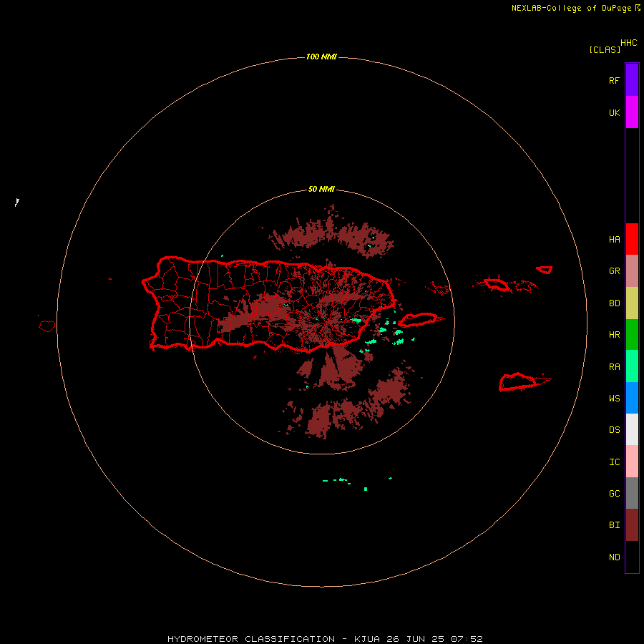The image size is (644, 644).
Task: Click the large southern outlying island outline
Action: pyautogui.click(x=524, y=382)
